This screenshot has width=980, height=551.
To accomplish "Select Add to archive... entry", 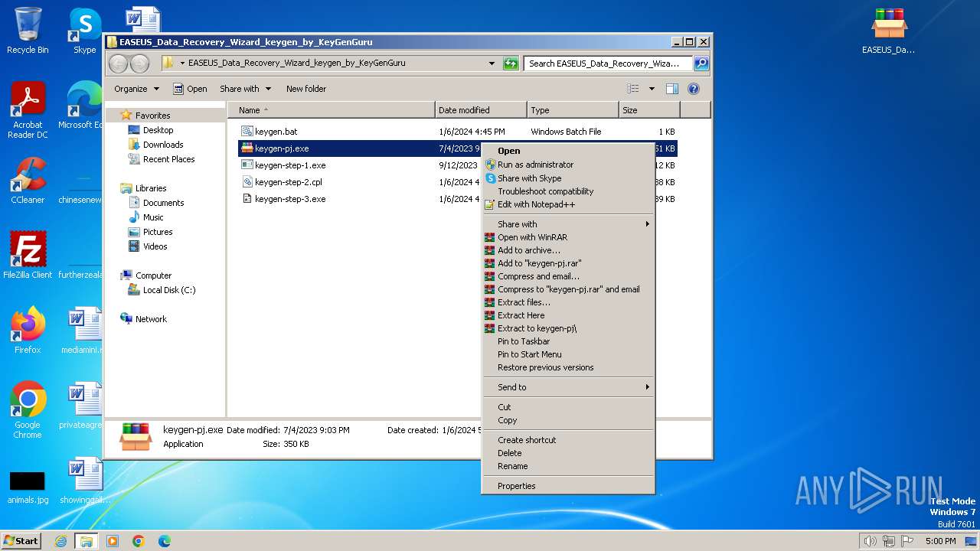I will point(568,250).
